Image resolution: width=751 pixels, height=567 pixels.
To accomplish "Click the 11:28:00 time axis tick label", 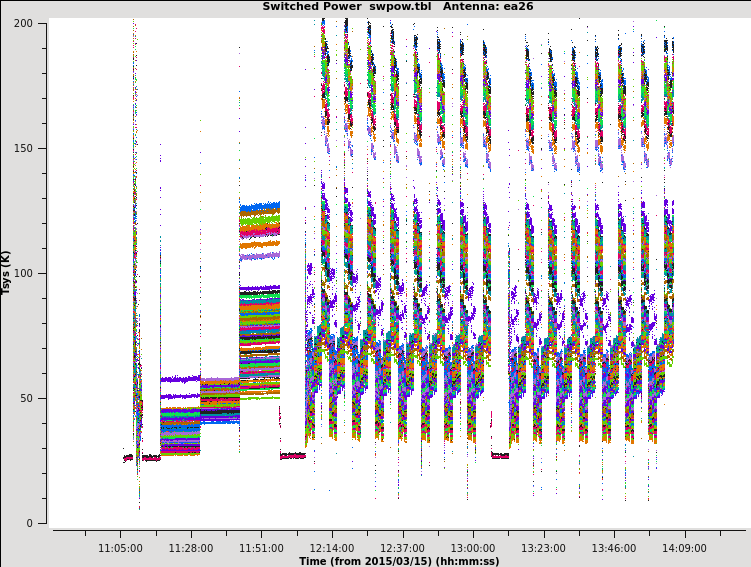I will (190, 548).
